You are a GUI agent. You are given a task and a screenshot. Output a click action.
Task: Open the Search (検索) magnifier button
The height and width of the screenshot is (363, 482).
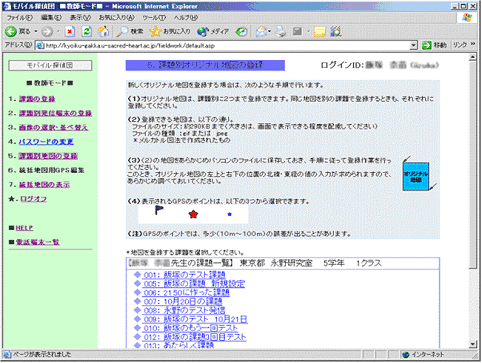pos(130,31)
